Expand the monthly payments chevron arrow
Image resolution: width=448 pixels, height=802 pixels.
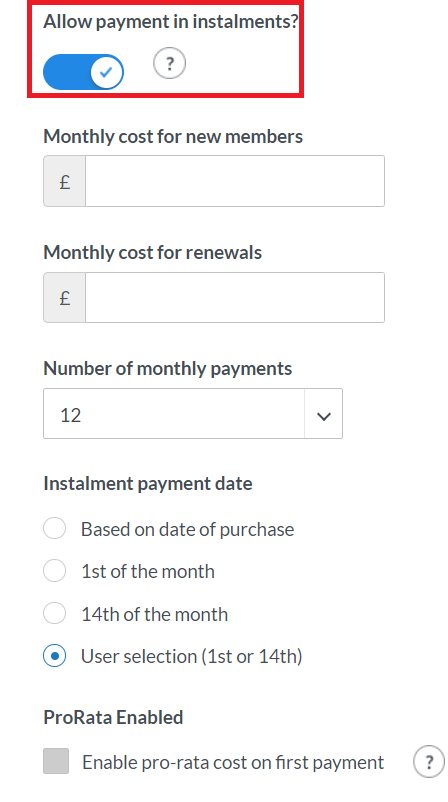pos(323,414)
